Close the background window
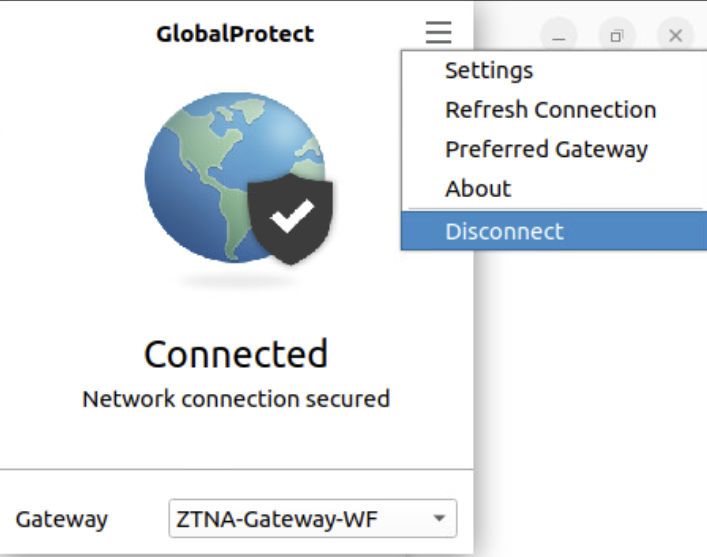 tap(675, 36)
